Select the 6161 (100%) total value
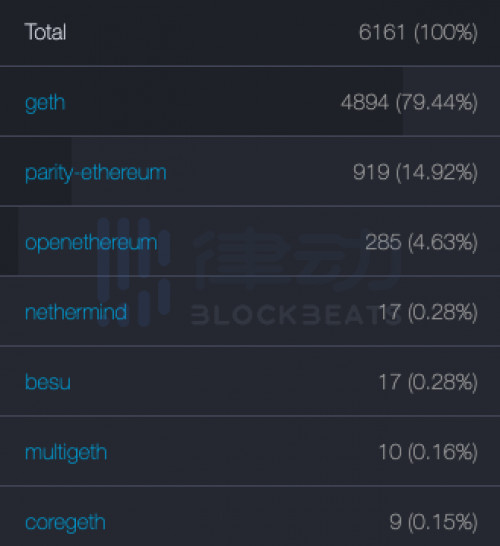The image size is (500, 546). (418, 32)
